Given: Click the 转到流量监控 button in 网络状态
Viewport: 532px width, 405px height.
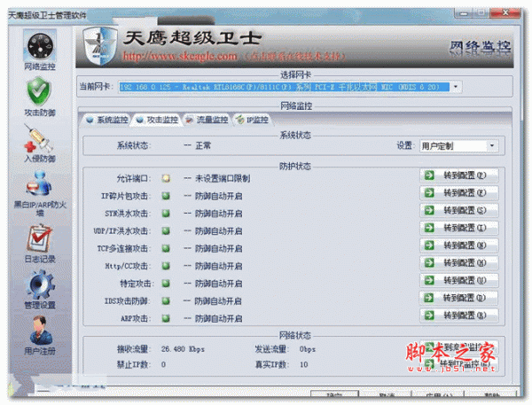Looking at the screenshot, I should pos(459,347).
